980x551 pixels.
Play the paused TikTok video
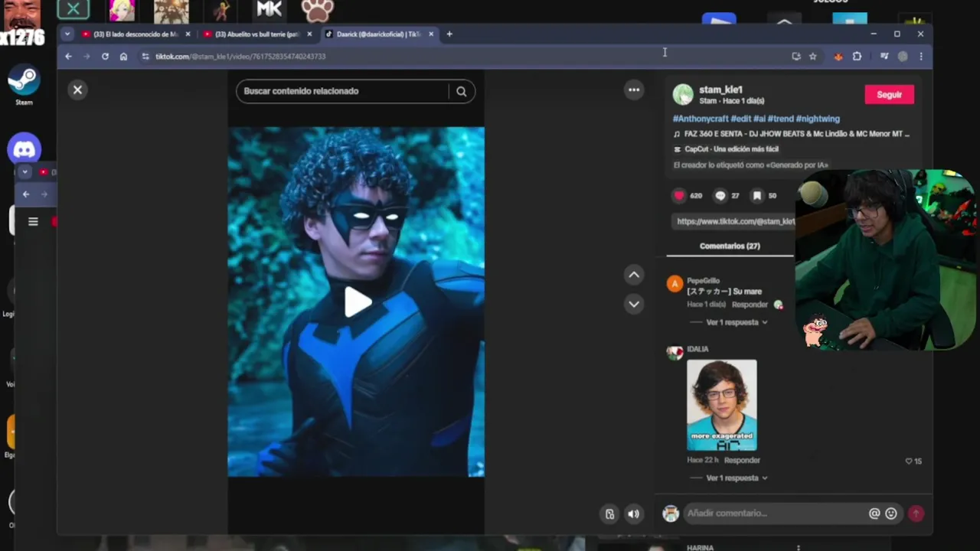[357, 302]
